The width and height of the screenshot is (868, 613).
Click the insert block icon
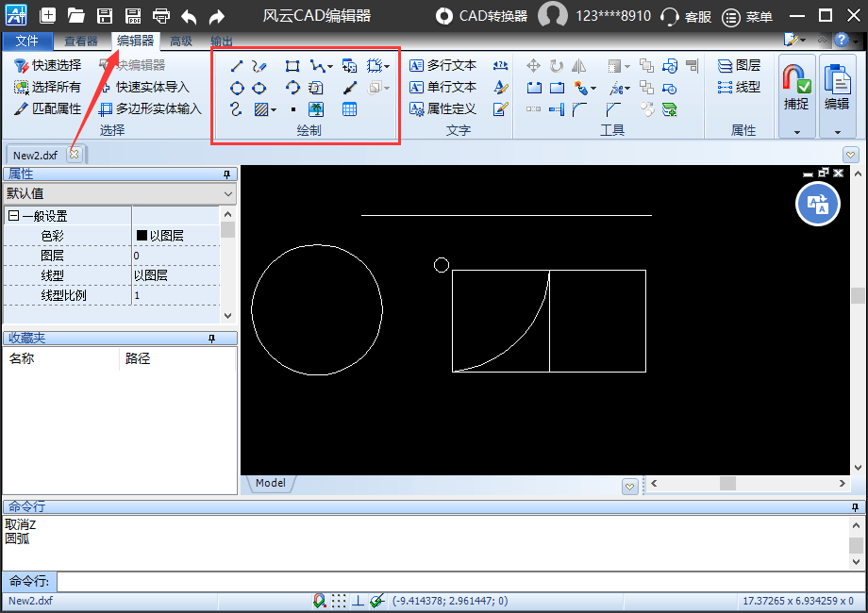[349, 66]
